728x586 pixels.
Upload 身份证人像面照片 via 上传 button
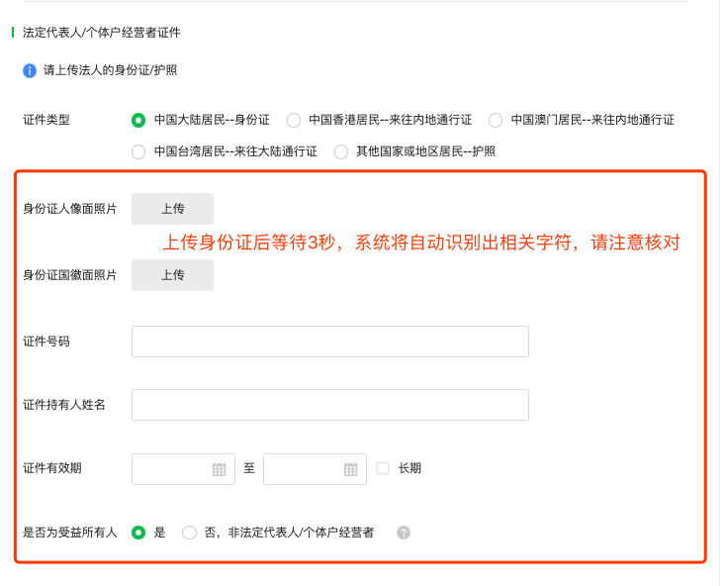point(173,209)
